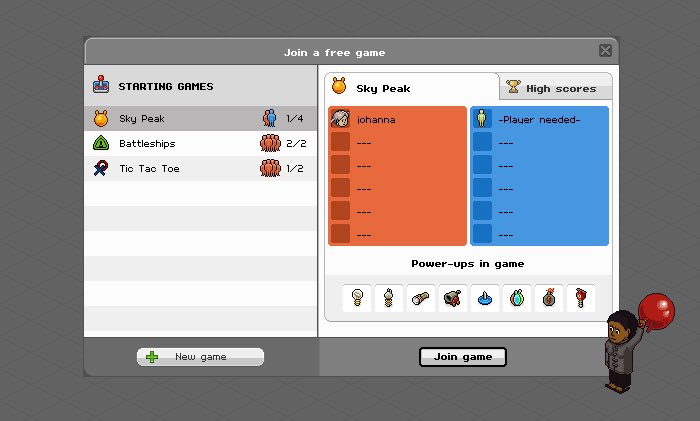Click the johanna player name
This screenshot has width=700, height=421.
376,120
